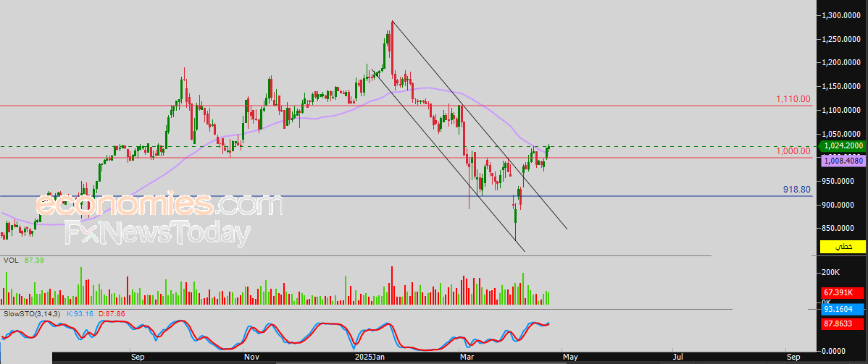868x364 pixels.
Task: Click the purple moving average tag 1,008.4080
Action: coord(843,161)
